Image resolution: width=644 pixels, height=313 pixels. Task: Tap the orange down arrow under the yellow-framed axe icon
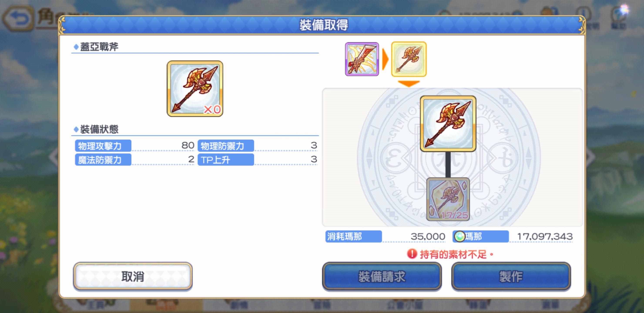pyautogui.click(x=409, y=83)
